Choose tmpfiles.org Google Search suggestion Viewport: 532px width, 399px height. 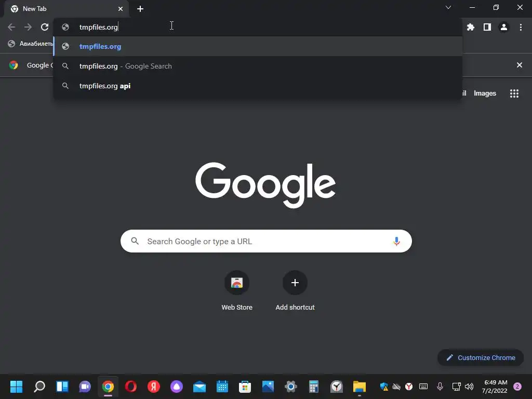pos(258,66)
